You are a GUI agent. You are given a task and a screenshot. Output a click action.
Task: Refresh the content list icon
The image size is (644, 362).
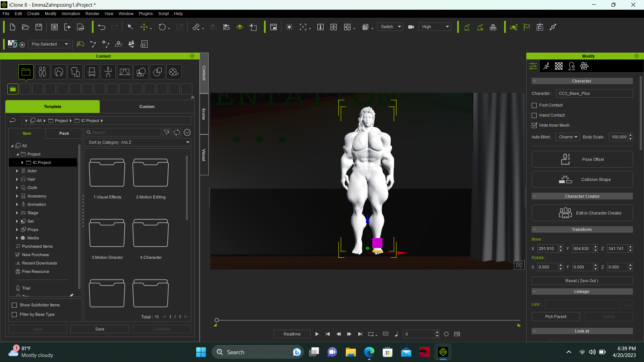177,132
